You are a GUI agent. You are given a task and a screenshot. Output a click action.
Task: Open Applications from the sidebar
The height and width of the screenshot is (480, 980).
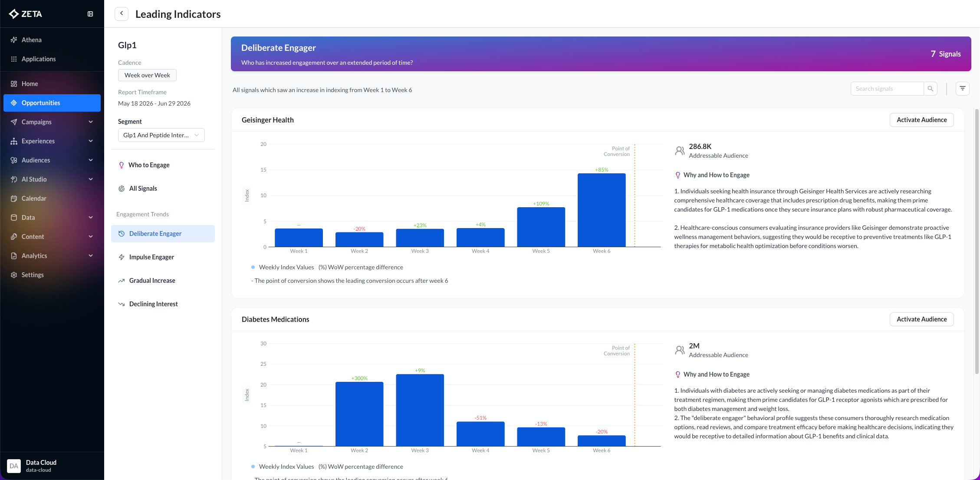click(x=52, y=59)
